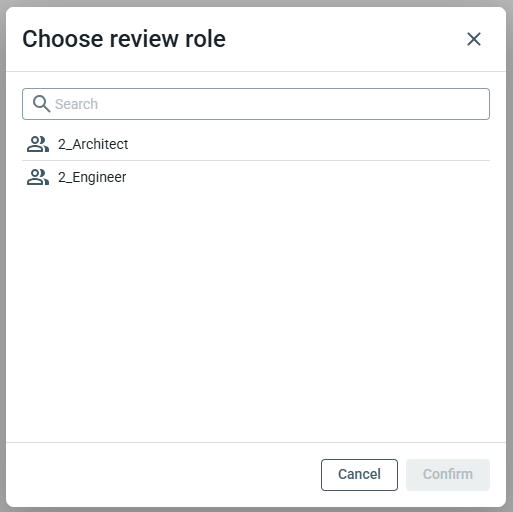Image resolution: width=513 pixels, height=512 pixels.
Task: Click the group icon beside 2_Engineer
Action: click(38, 177)
